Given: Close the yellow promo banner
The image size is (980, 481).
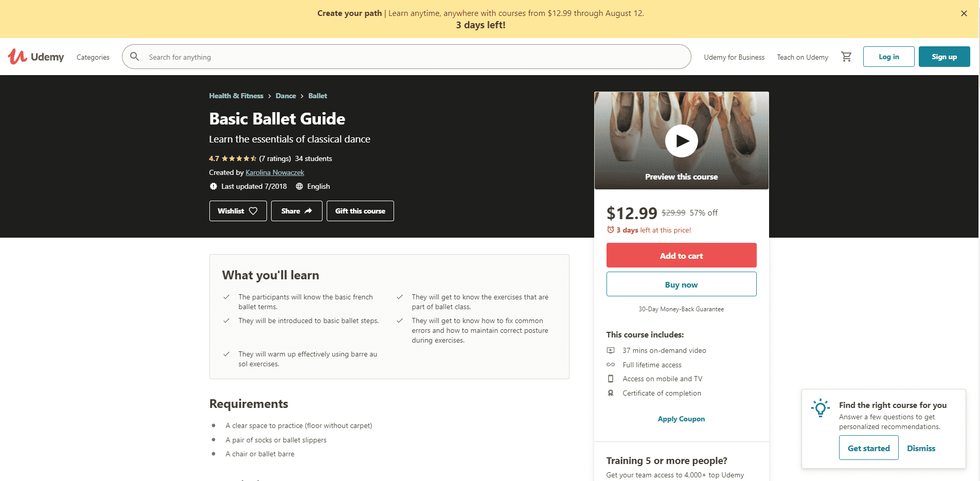Looking at the screenshot, I should click(964, 13).
